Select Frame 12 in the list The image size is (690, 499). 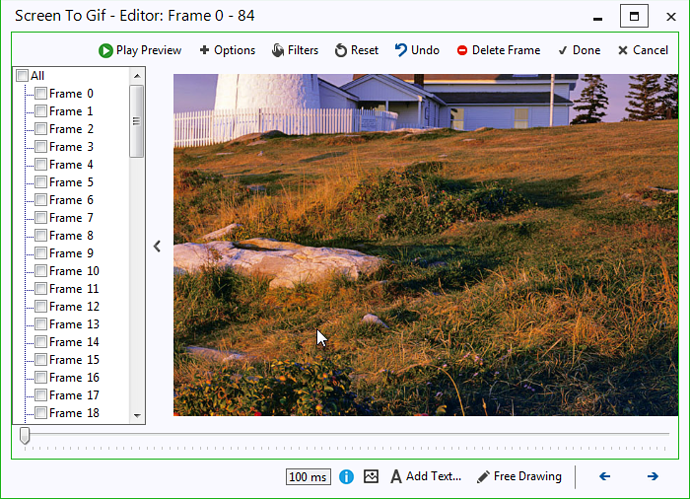(74, 306)
